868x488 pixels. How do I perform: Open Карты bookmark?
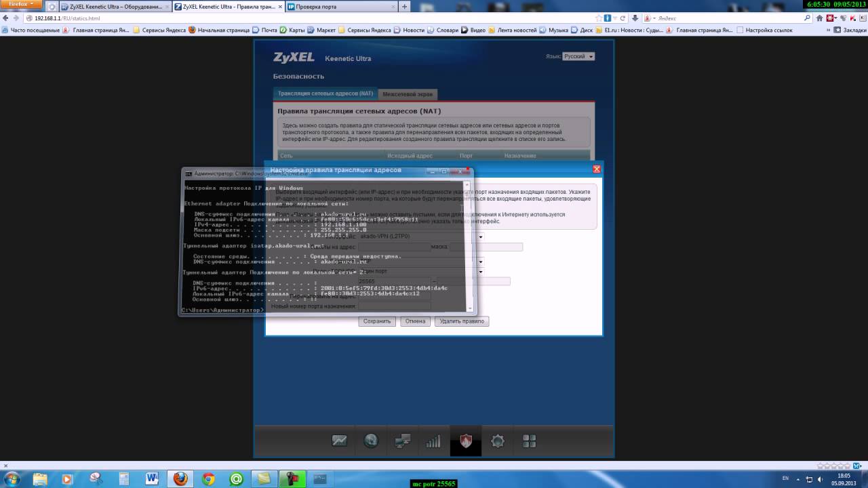292,30
